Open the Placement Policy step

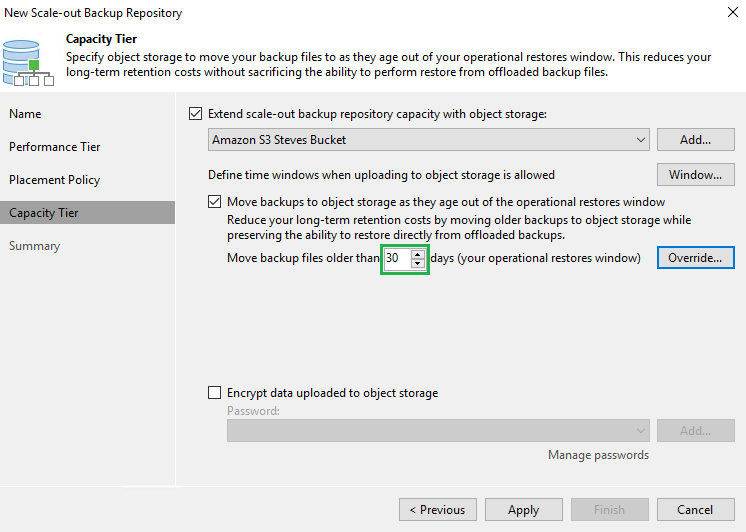(55, 180)
